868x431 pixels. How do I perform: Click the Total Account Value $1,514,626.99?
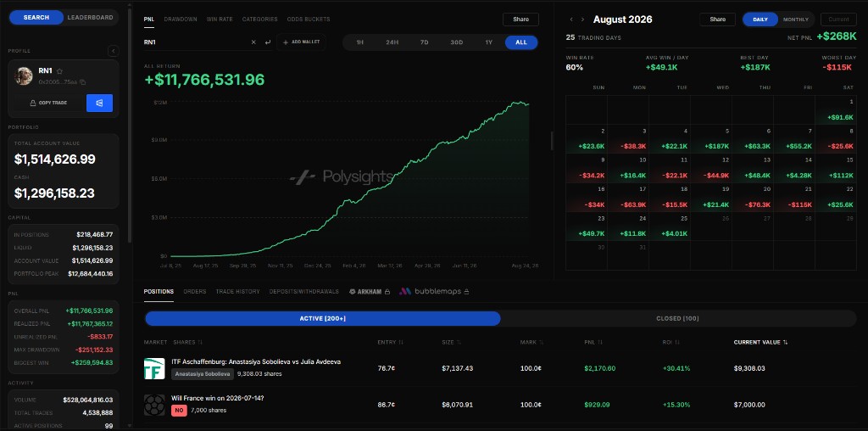point(55,160)
